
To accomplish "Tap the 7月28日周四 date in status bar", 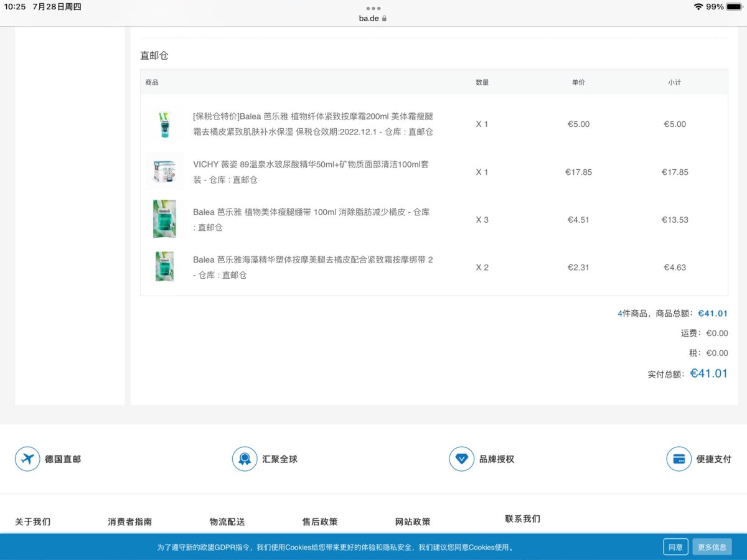I will pyautogui.click(x=57, y=7).
